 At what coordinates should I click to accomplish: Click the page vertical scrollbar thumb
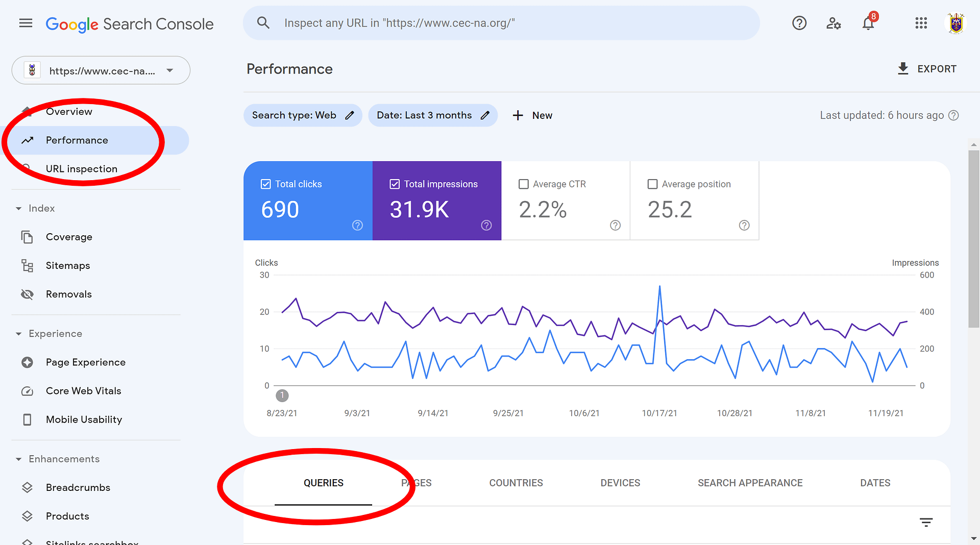(973, 239)
